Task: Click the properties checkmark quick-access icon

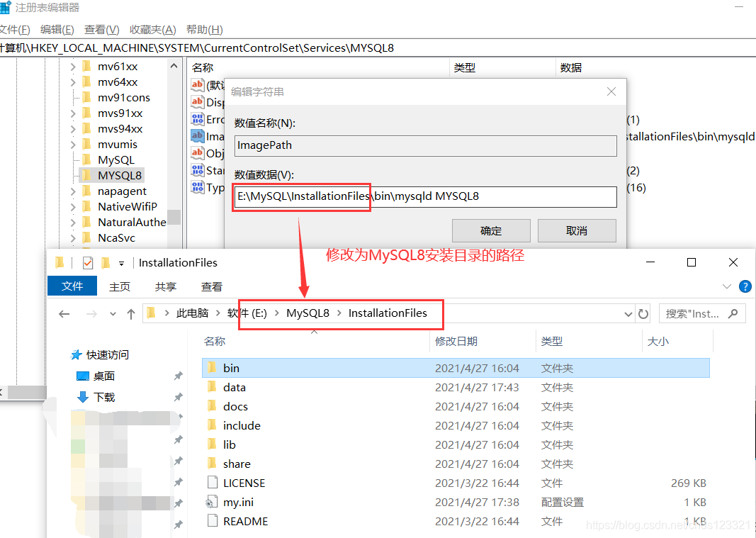Action: click(88, 263)
